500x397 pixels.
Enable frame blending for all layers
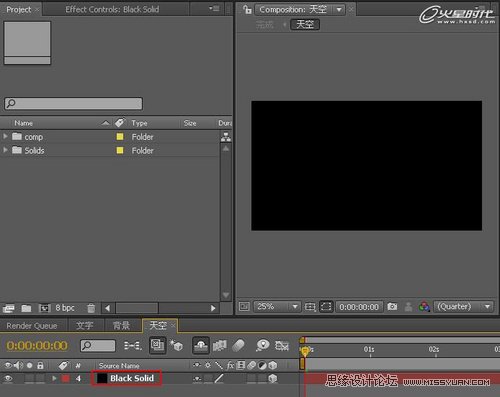tap(220, 346)
